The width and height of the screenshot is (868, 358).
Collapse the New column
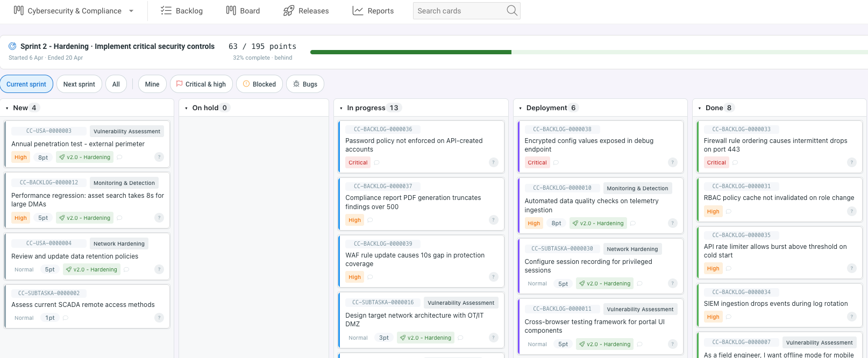pyautogui.click(x=7, y=108)
